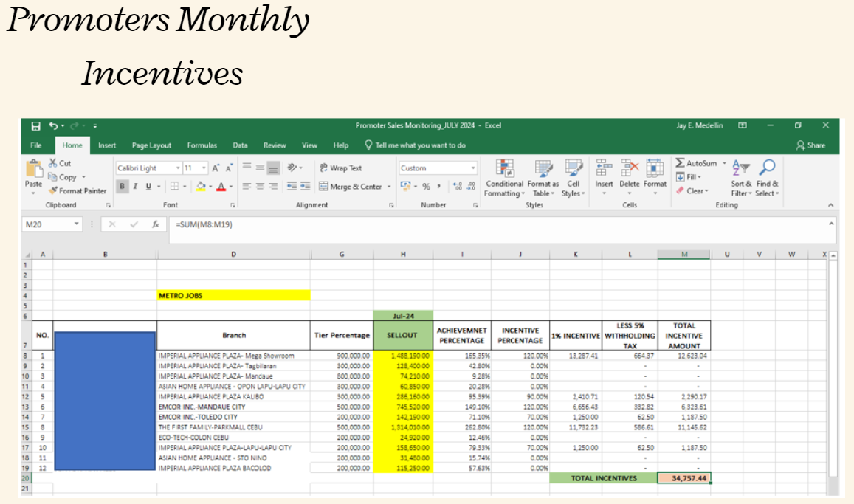Collapse the ribbon with the chevron
854x504 pixels.
point(830,205)
